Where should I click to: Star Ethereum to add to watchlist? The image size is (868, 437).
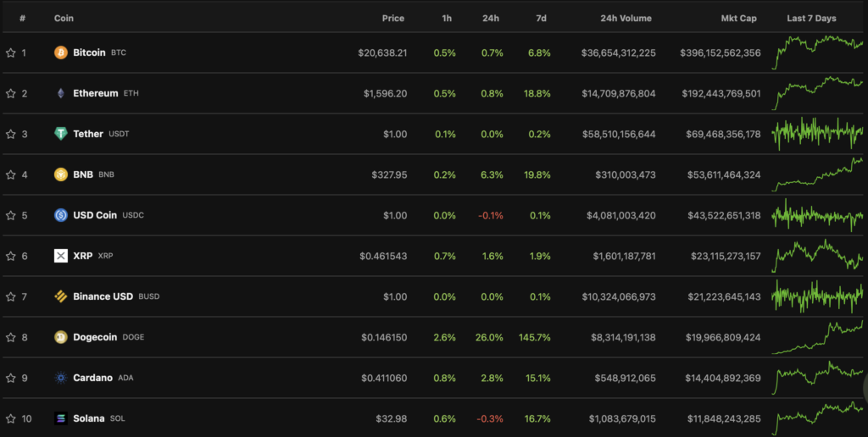pyautogui.click(x=11, y=93)
